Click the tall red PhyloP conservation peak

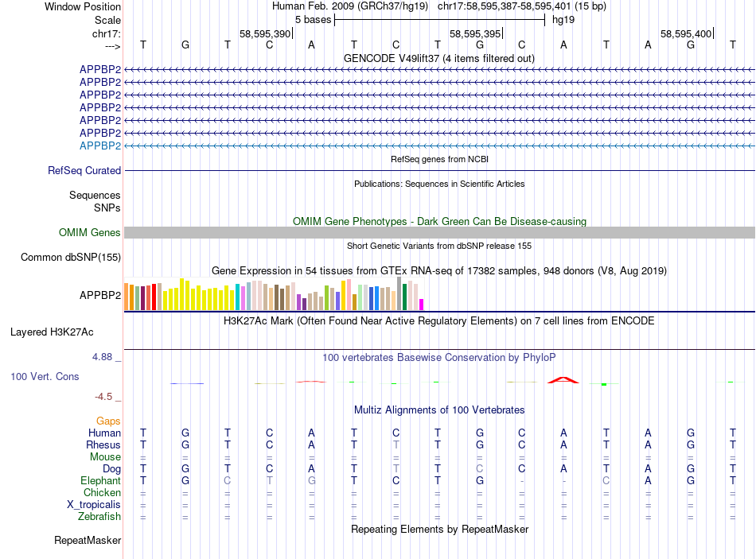563,380
